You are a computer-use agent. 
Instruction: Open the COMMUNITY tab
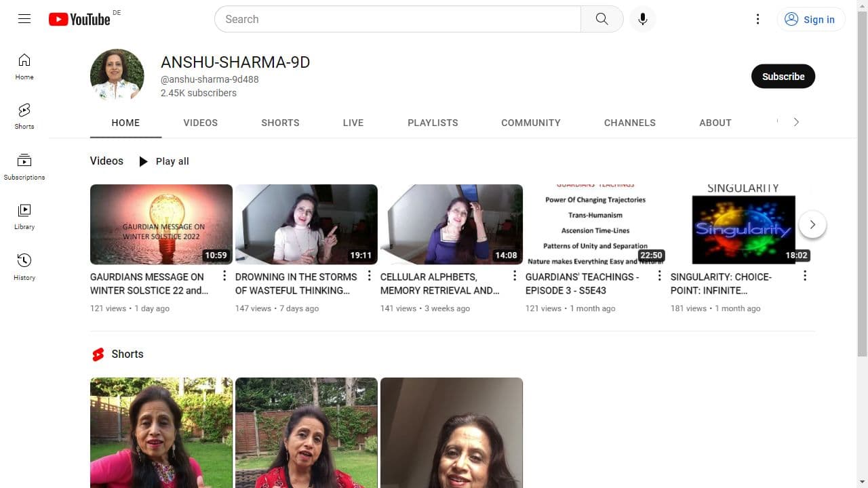[x=531, y=123]
